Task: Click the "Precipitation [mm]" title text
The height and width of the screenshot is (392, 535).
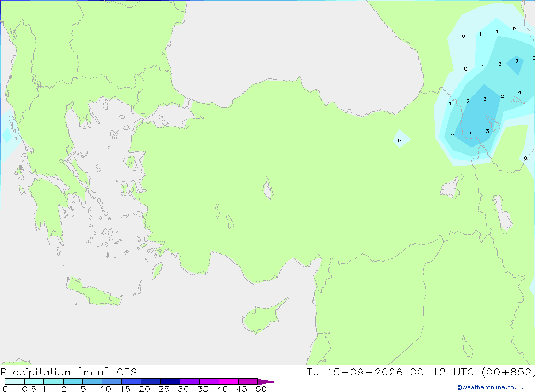Action: click(x=55, y=372)
